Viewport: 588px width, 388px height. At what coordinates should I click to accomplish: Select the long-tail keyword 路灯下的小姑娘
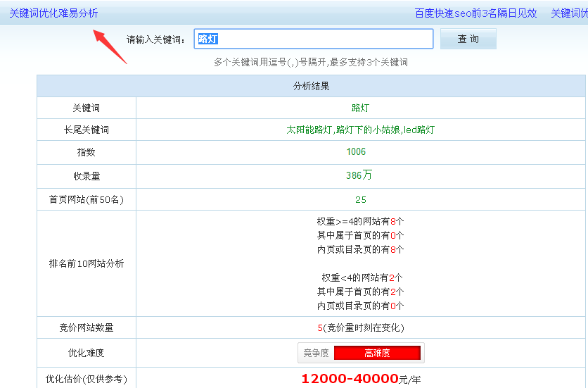coord(368,130)
